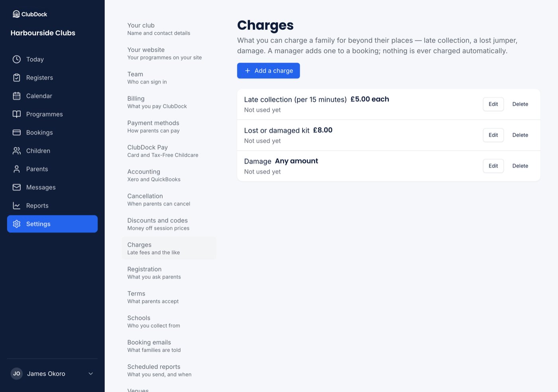This screenshot has height=392, width=558.
Task: Open Team settings
Action: [169, 78]
